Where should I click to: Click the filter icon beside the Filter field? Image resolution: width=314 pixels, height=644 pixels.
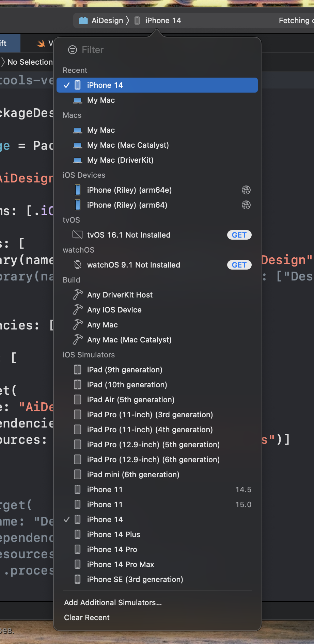point(73,50)
